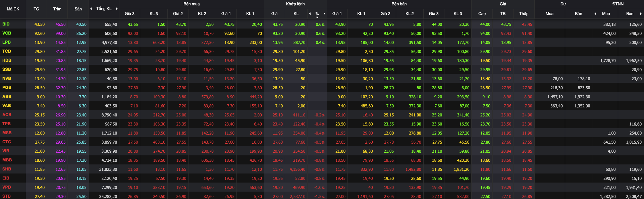Click the right arrow beside Tổng KL header
The height and width of the screenshot is (199, 644).
117,9
